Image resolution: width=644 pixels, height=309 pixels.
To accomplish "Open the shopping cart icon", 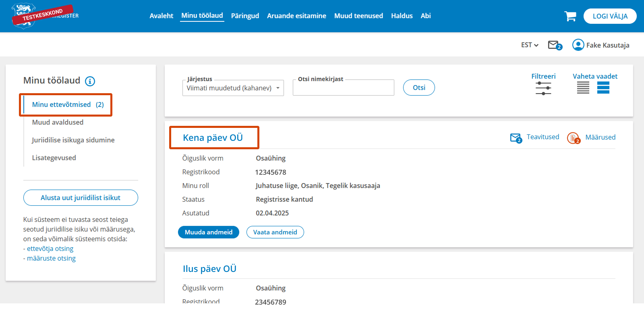I will click(x=570, y=16).
